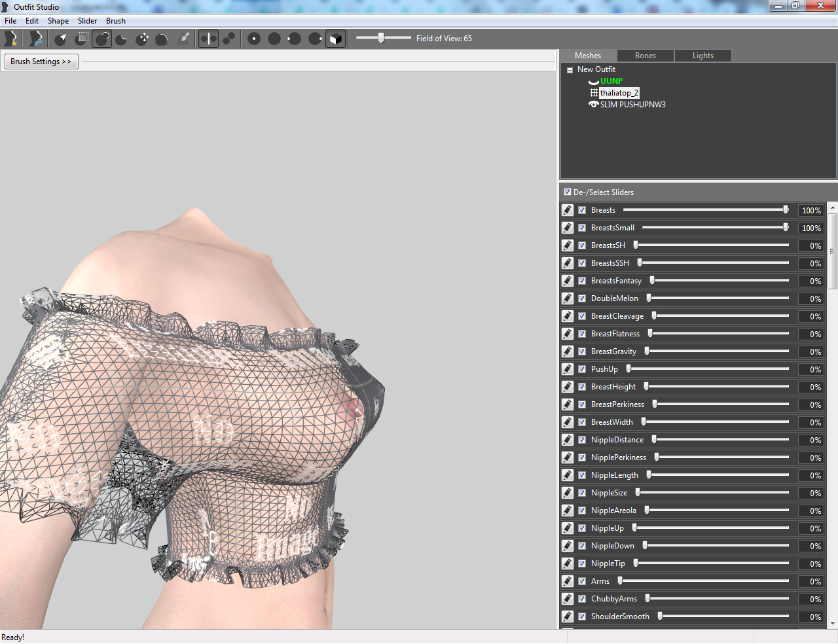Click the BreastGravity percentage value field
Viewport: 838px width, 644px height.
pos(811,351)
